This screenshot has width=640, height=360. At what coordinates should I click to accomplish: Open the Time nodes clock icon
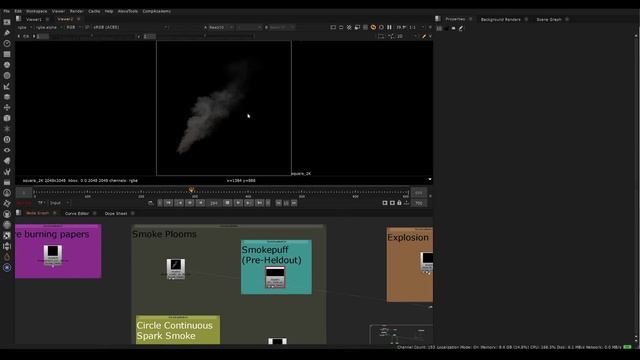click(7, 43)
